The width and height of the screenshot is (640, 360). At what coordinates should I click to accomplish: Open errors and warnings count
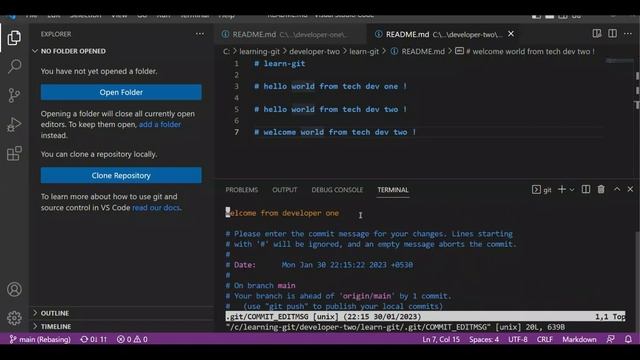[132, 339]
